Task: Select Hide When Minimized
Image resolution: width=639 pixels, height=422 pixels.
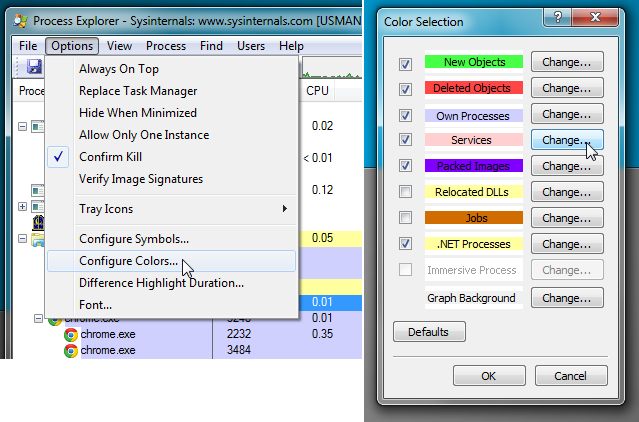Action: 171,113
